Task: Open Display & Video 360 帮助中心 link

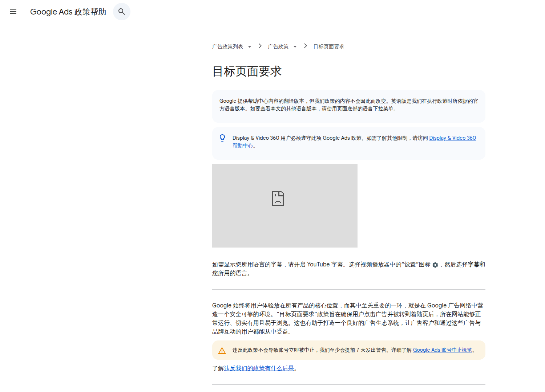Action: 452,138
